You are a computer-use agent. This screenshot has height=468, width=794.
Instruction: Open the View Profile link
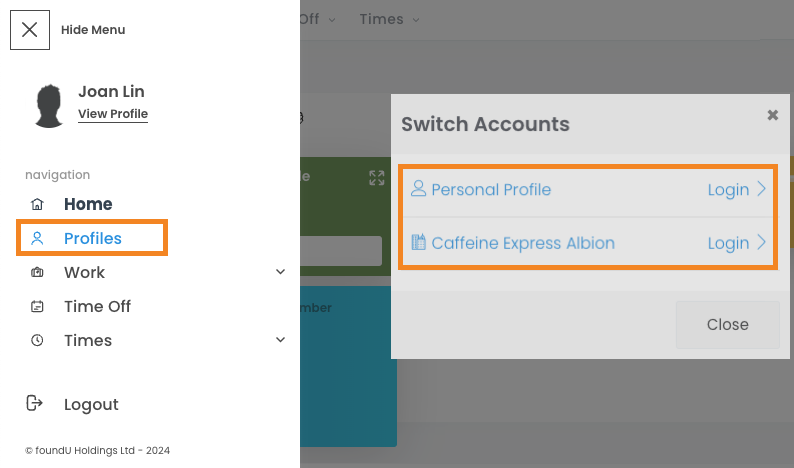[113, 114]
